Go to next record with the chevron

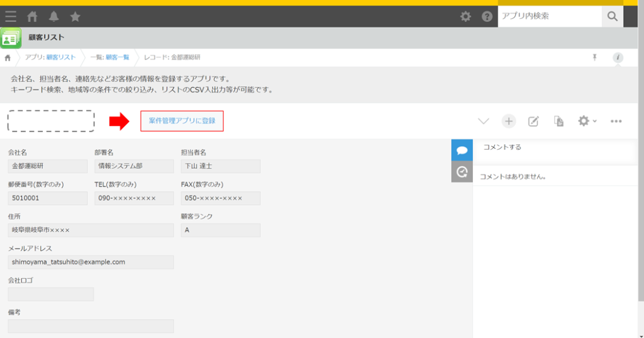(x=484, y=121)
